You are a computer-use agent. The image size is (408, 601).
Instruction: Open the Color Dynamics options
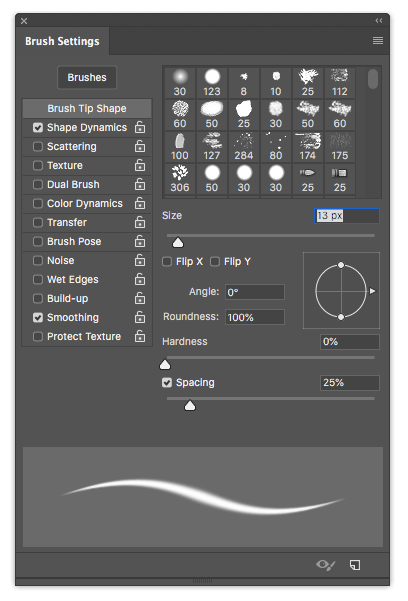coord(85,203)
